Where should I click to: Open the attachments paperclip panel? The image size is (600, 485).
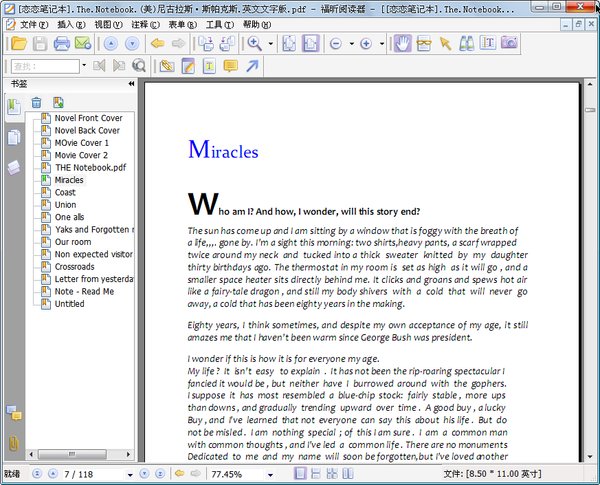(x=13, y=443)
